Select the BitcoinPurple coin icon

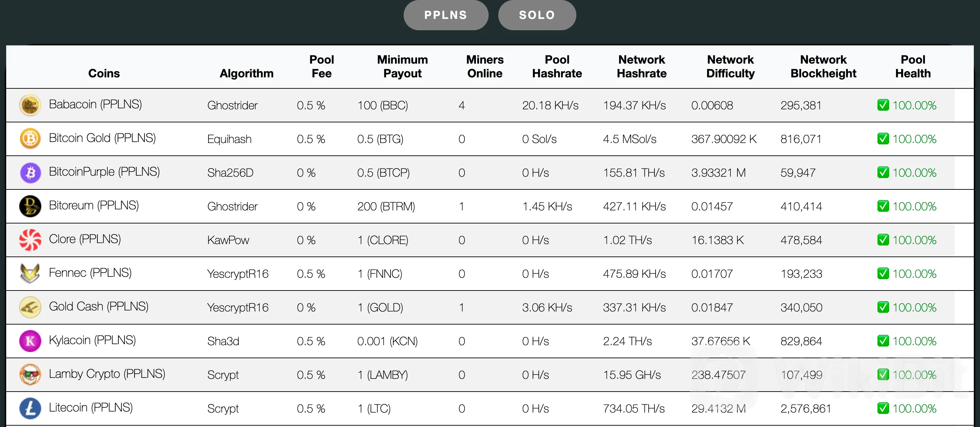point(30,172)
